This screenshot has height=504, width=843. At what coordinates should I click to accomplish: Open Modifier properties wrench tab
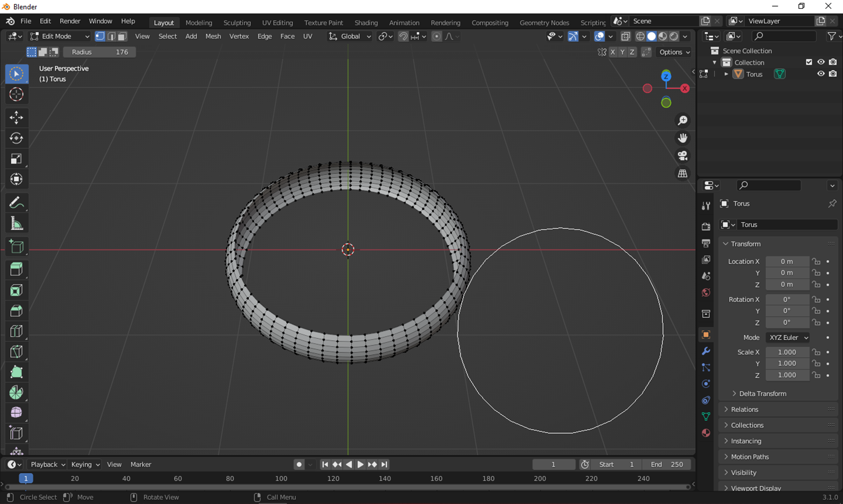706,351
